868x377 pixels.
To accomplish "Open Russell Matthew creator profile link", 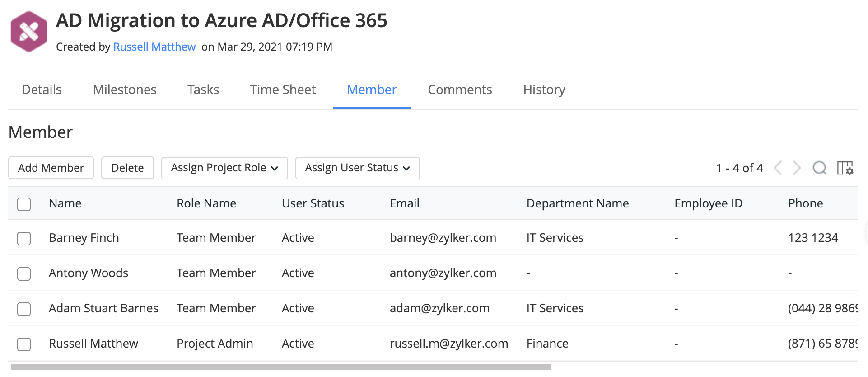I will 154,47.
